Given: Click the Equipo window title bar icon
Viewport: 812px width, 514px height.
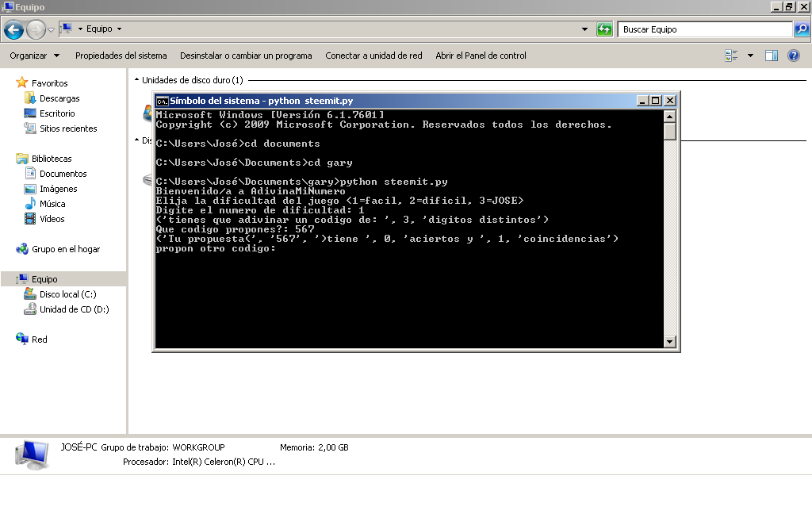Looking at the screenshot, I should tap(8, 6).
